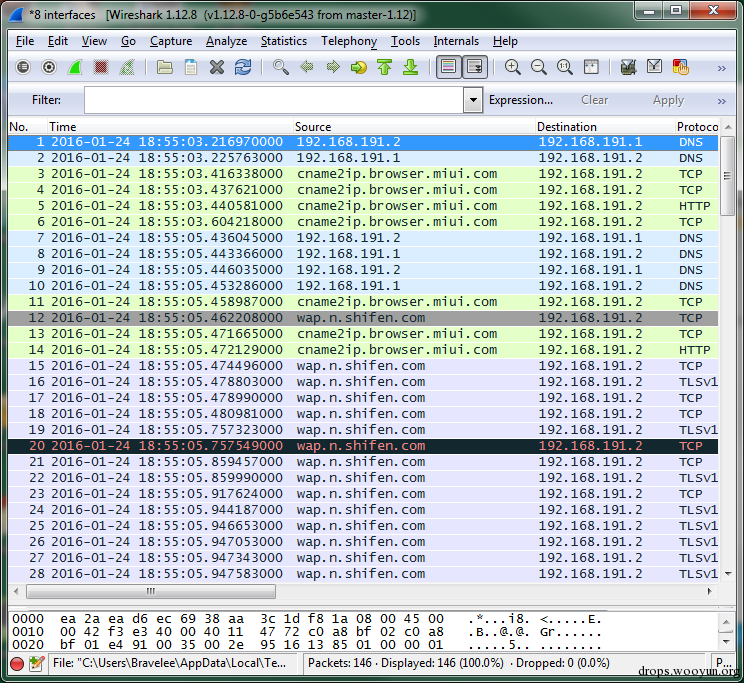The height and width of the screenshot is (683, 744).
Task: Open the Analyze menu
Action: coord(226,41)
